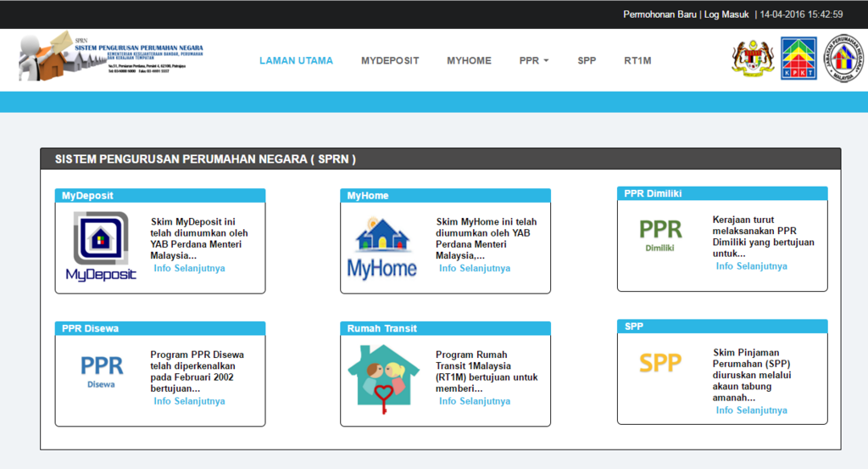Expand the PPR dropdown menu
868x469 pixels.
[x=534, y=61]
